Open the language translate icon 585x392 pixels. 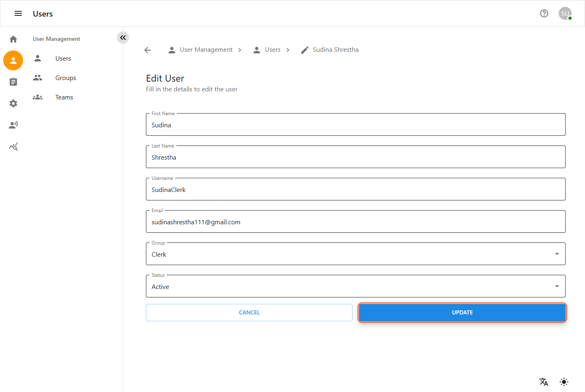543,382
